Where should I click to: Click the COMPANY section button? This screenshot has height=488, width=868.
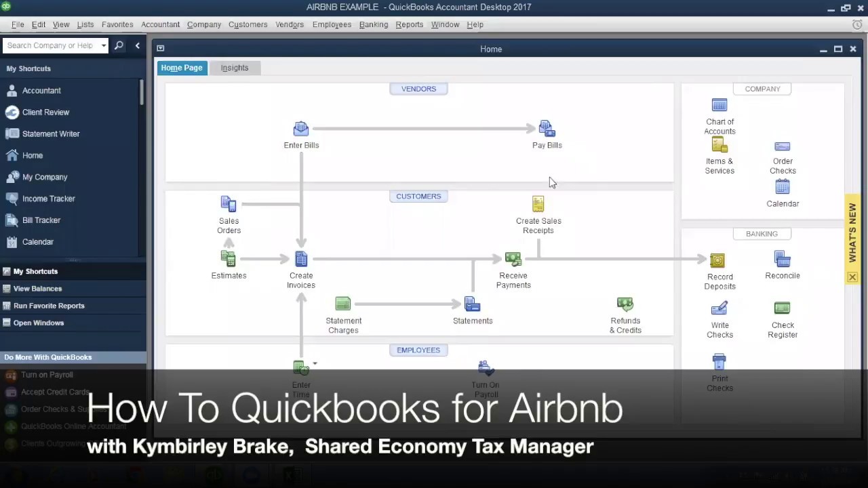(x=762, y=89)
